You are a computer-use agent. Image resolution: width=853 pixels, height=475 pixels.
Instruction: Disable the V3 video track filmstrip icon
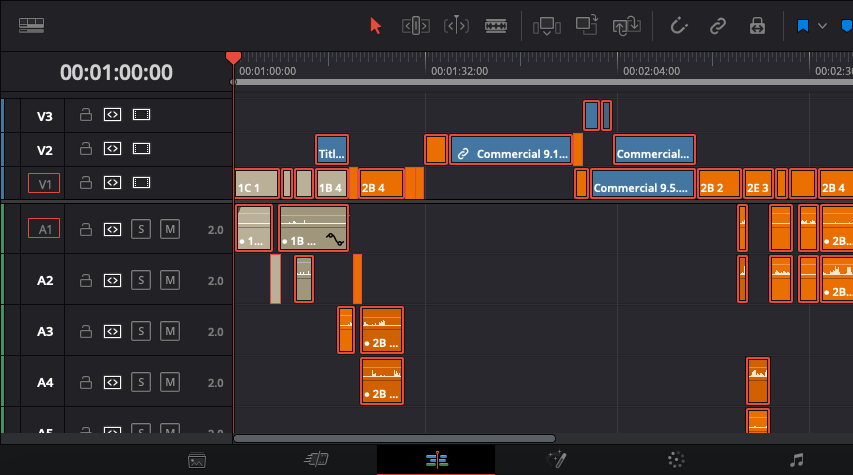(141, 115)
